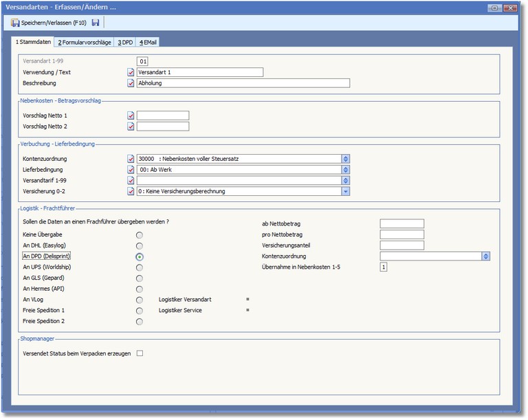528x420 pixels.
Task: Select the Keine Übergabe radio button
Action: click(x=140, y=235)
